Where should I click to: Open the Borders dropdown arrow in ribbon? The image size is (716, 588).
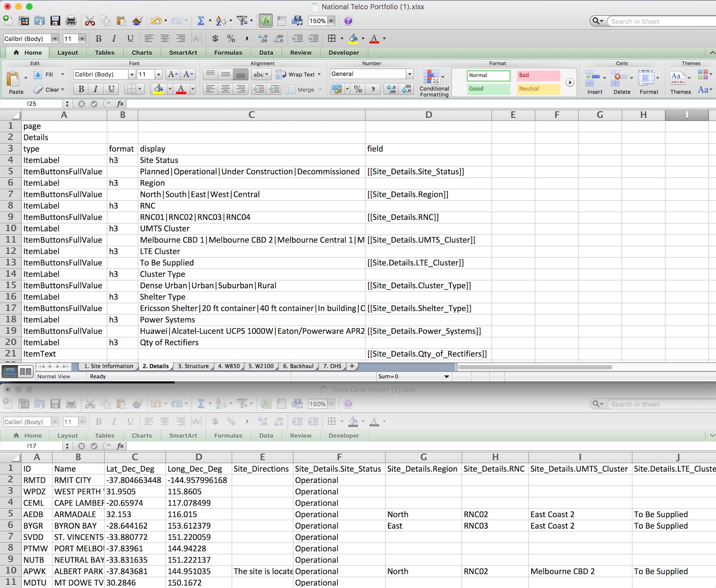click(x=140, y=89)
